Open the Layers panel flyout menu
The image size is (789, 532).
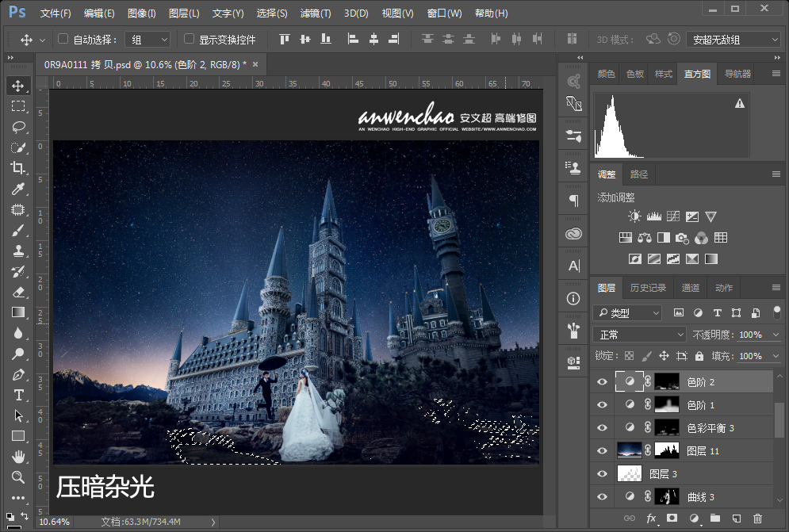(x=776, y=287)
